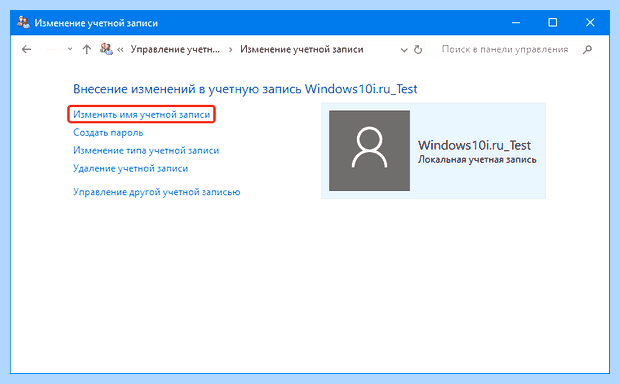Open 'Управление другой учетной записью' link
The height and width of the screenshot is (384, 620).
pos(157,192)
